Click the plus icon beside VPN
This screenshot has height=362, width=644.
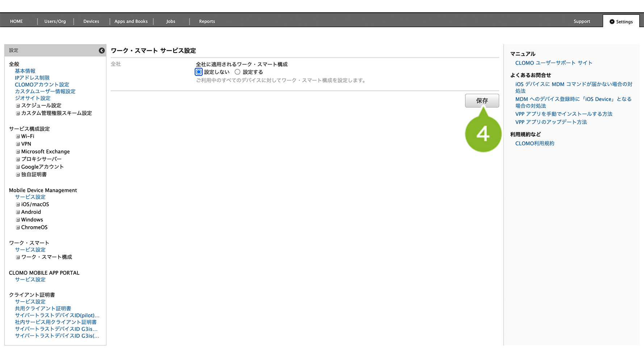[18, 144]
